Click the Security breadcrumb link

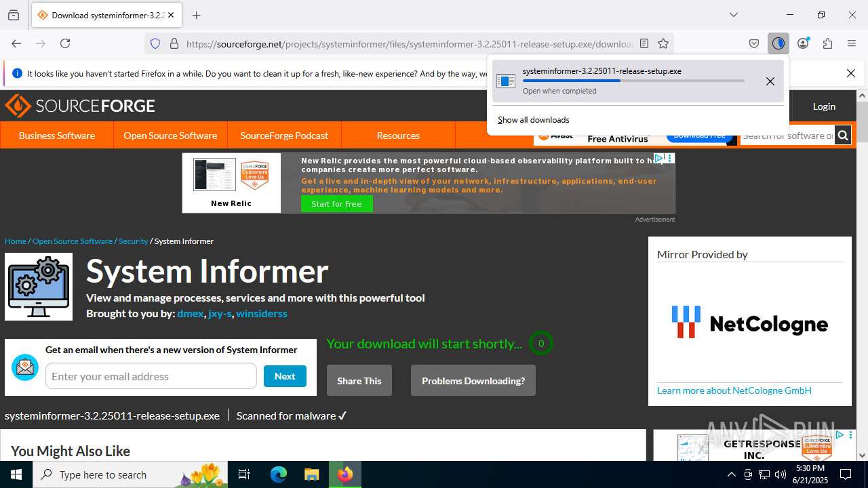[x=133, y=241]
